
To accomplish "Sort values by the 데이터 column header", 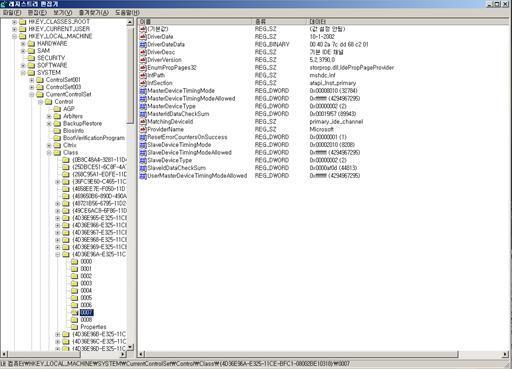I will pos(407,22).
